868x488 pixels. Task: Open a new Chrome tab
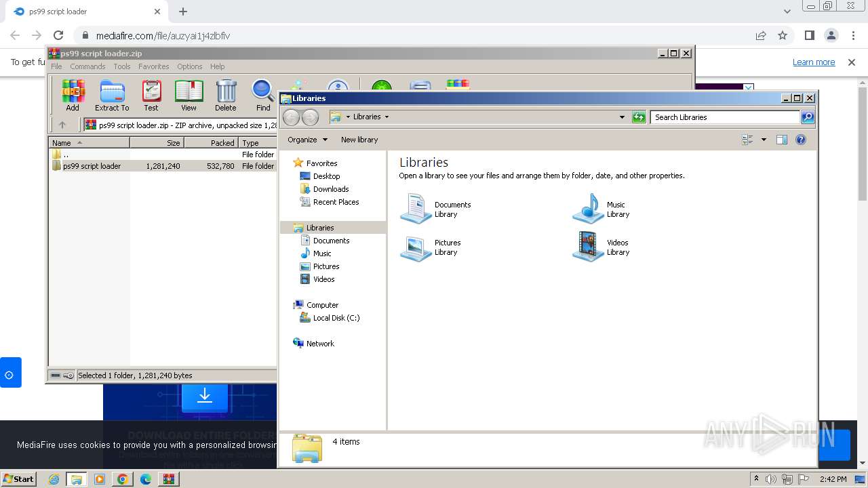pos(183,12)
